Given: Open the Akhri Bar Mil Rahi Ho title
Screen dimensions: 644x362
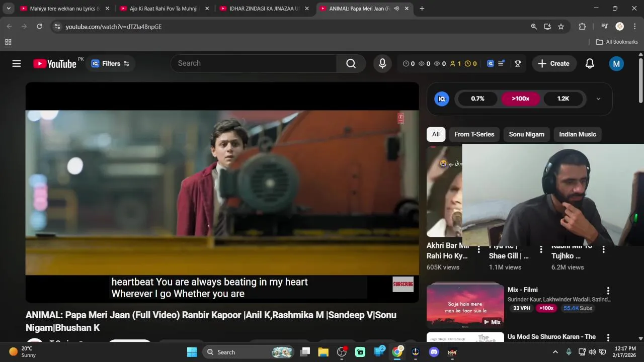Looking at the screenshot, I should pos(447,251).
